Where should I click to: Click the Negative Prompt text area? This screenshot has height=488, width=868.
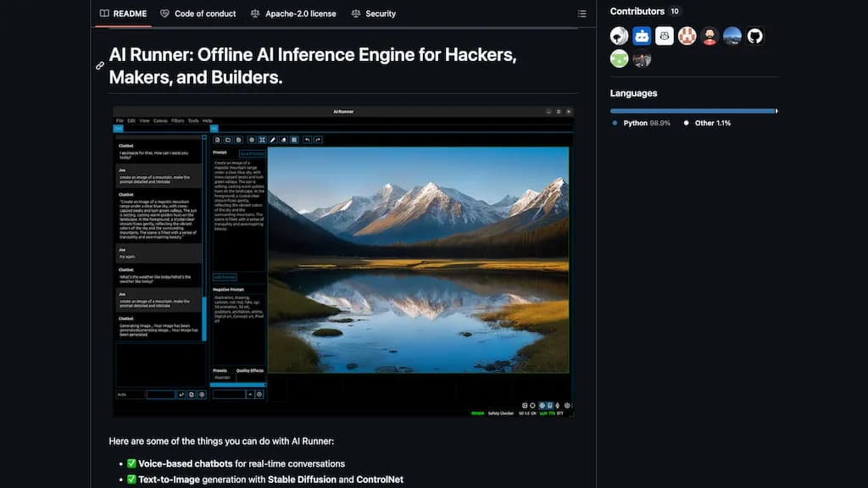point(238,329)
